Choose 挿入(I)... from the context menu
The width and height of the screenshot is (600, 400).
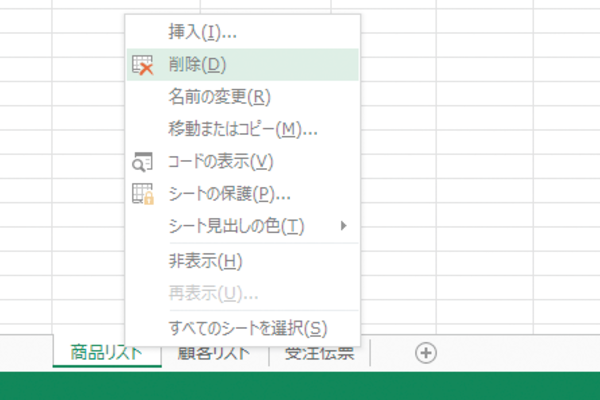click(x=243, y=32)
